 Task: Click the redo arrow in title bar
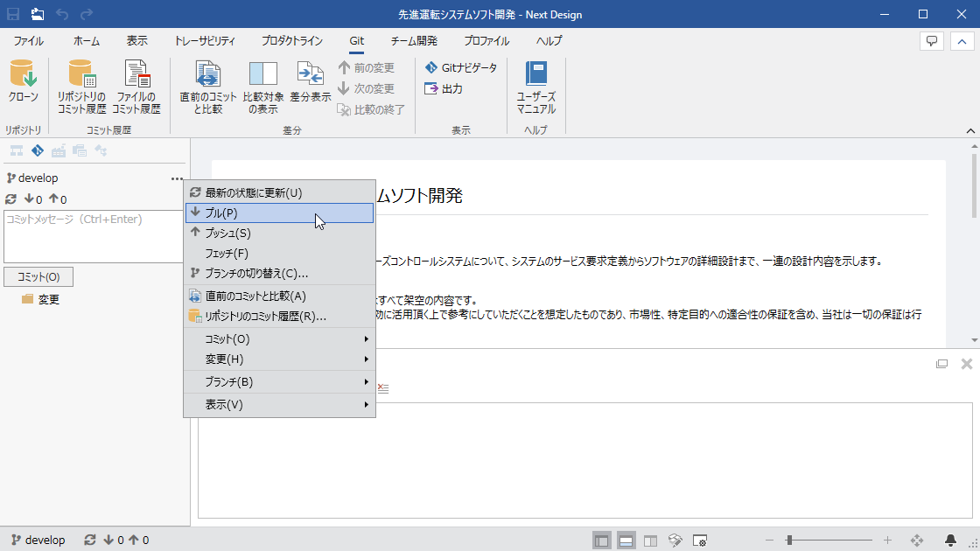point(87,14)
